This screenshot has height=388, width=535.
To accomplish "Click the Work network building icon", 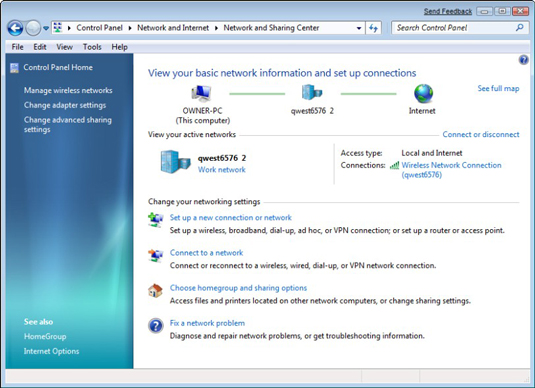I will [x=175, y=161].
